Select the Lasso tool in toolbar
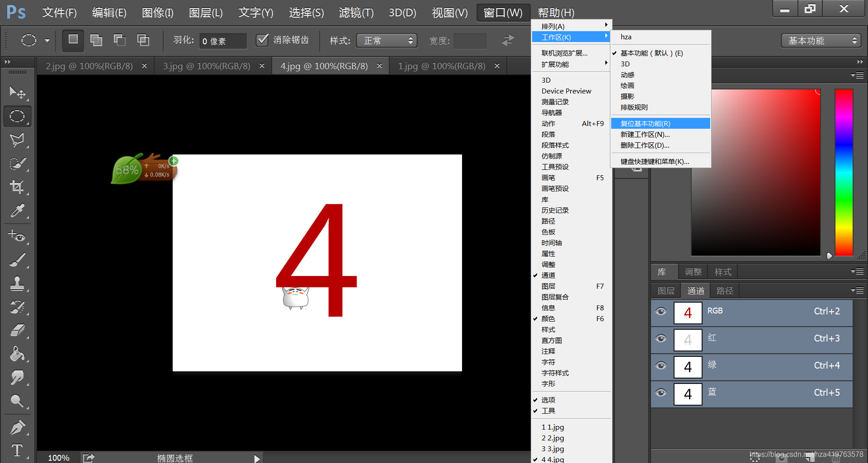 [x=17, y=140]
